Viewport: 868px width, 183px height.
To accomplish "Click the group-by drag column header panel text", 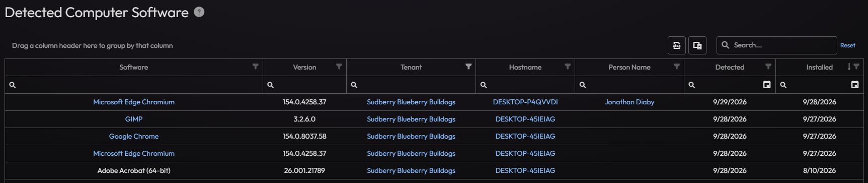I will pyautogui.click(x=93, y=45).
